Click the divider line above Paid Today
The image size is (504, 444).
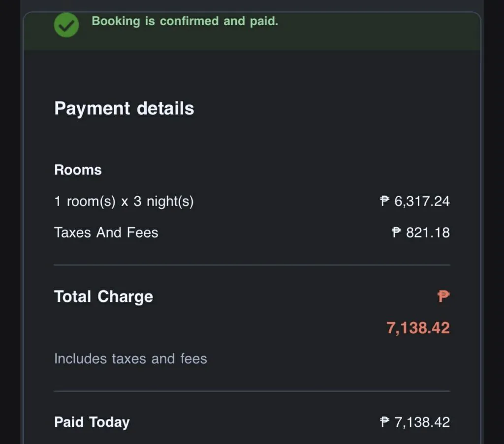(252, 391)
